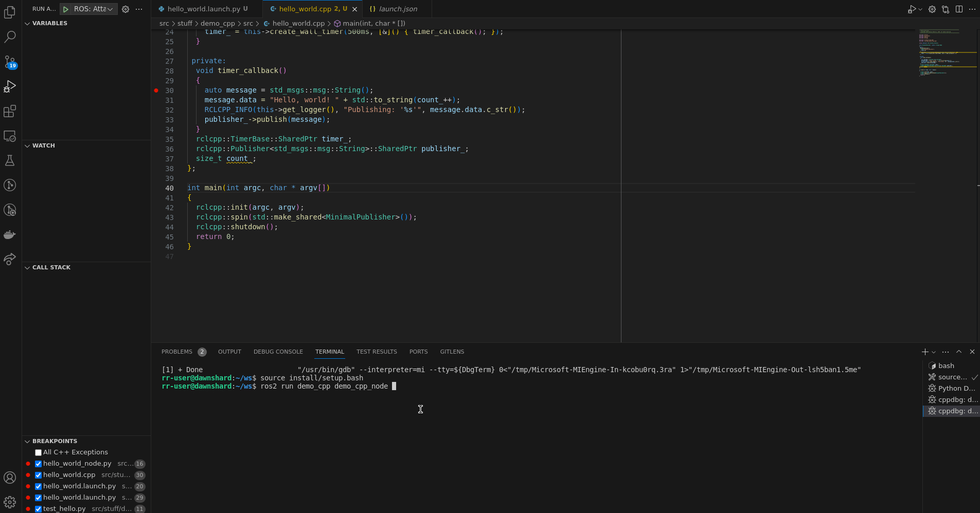Open launch.json via the debug gear icon

point(126,9)
